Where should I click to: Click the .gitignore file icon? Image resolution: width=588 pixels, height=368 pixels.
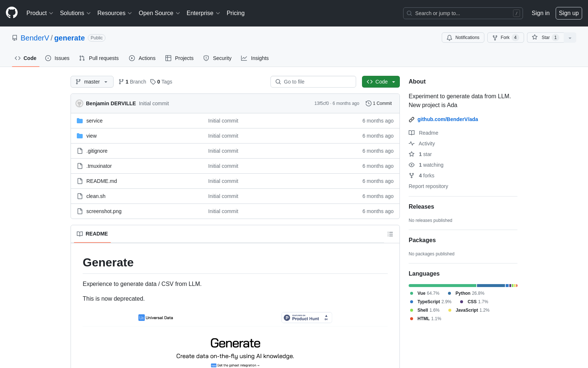pos(80,151)
